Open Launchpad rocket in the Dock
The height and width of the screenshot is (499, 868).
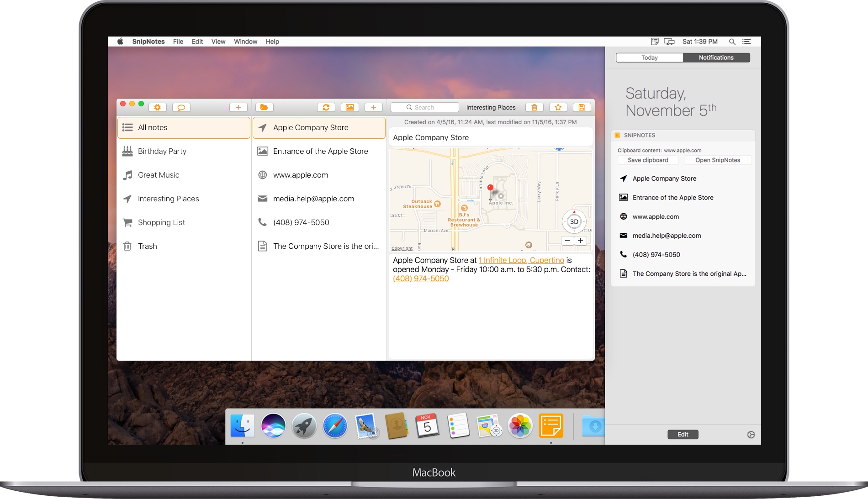[304, 426]
